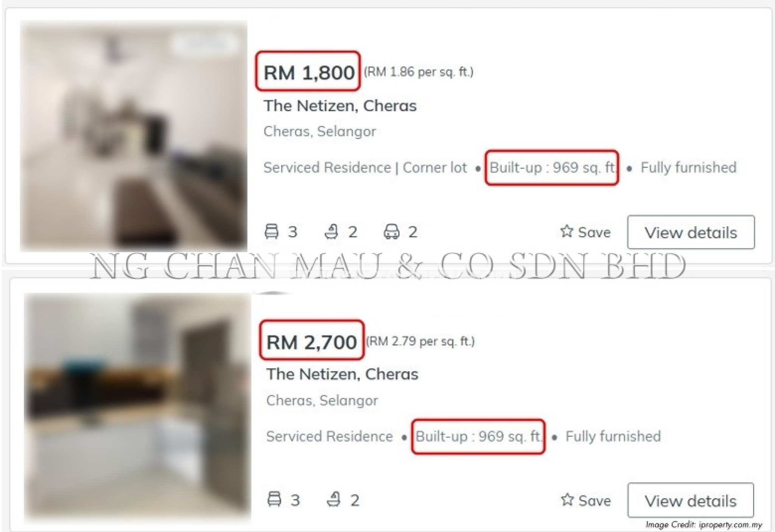The image size is (775, 532).
Task: Click the car park icon in first listing
Action: [391, 231]
